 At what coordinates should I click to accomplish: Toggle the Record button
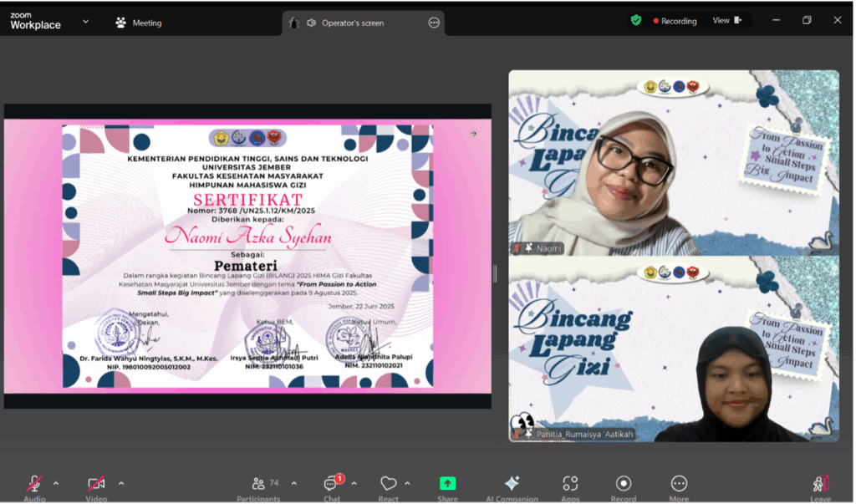click(624, 484)
